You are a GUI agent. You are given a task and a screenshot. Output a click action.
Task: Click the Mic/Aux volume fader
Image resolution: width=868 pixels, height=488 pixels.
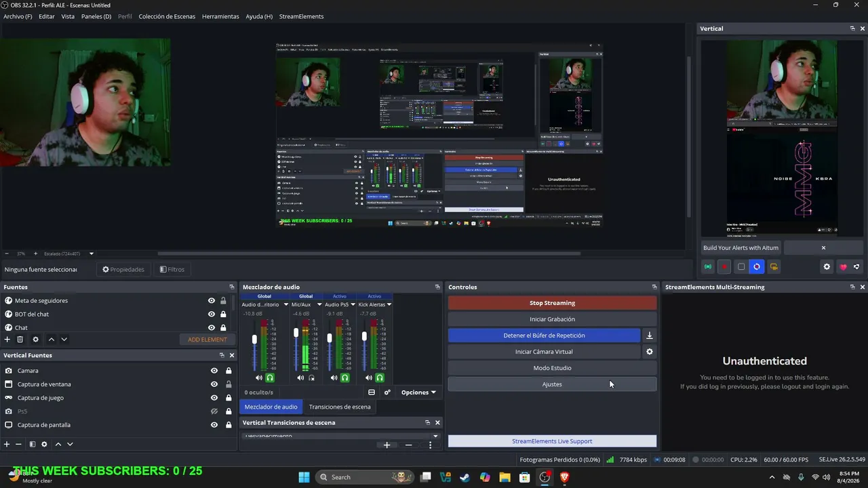pyautogui.click(x=296, y=333)
